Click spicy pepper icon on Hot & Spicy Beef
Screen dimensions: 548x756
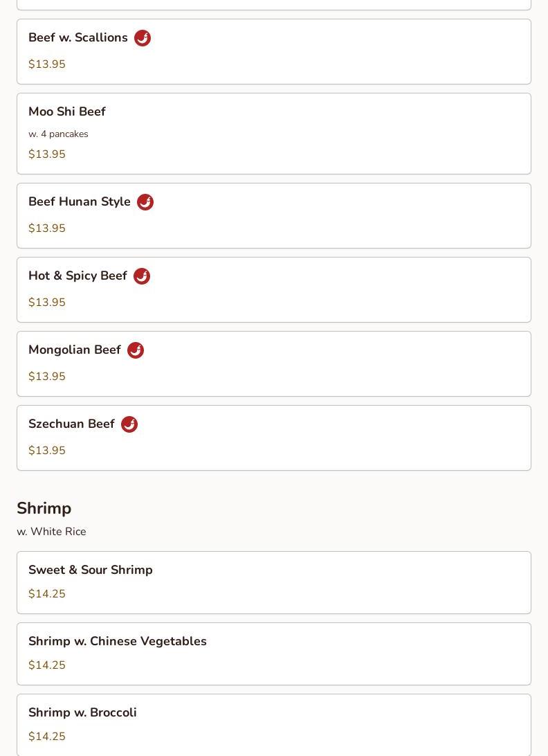[142, 276]
